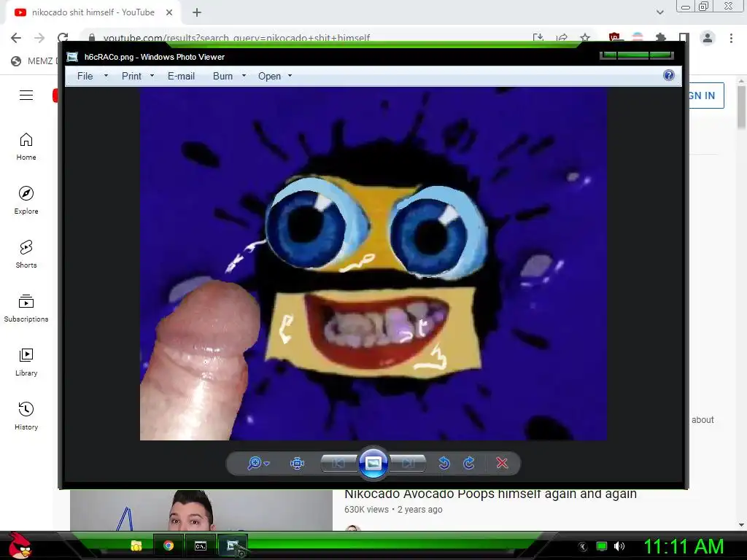Open the Chrome profile menu
Image resolution: width=747 pixels, height=560 pixels.
coord(708,38)
